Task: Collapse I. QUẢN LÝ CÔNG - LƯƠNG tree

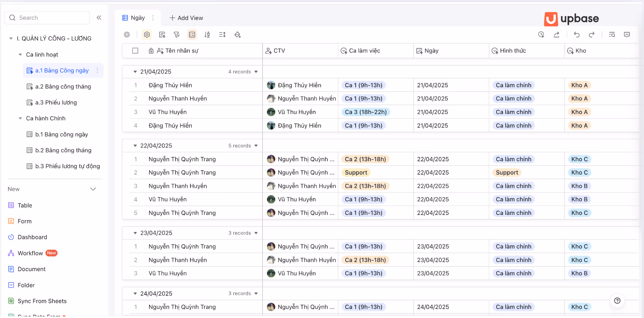Action: [11, 38]
